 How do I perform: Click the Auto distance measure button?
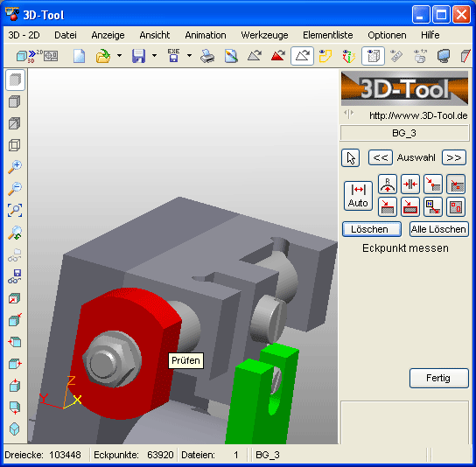[358, 196]
